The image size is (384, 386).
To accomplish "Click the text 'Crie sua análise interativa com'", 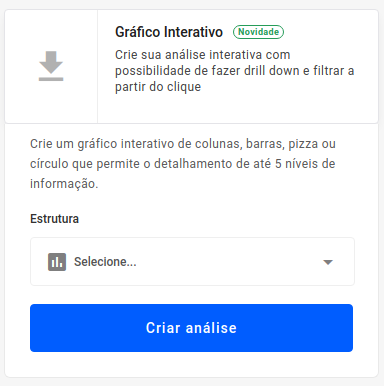I will tap(203, 55).
